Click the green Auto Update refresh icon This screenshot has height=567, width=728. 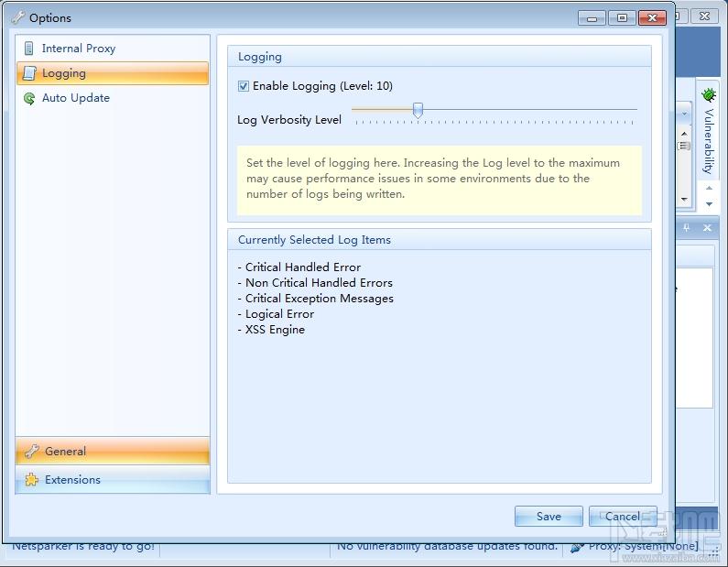click(x=29, y=98)
